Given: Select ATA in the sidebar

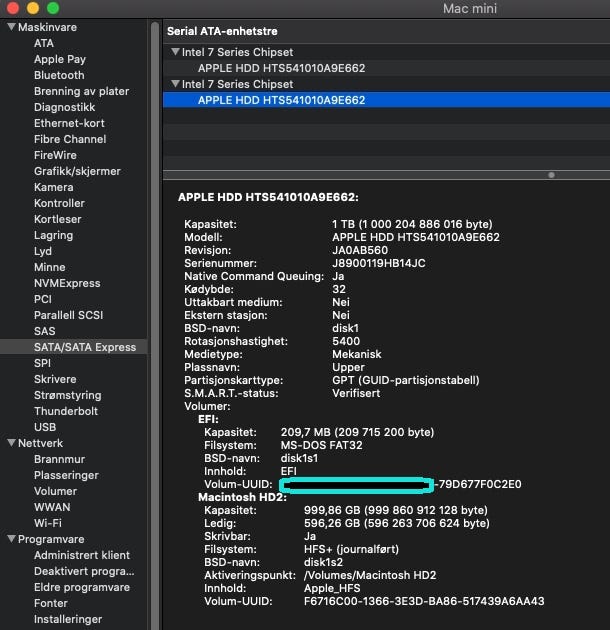Looking at the screenshot, I should 44,43.
